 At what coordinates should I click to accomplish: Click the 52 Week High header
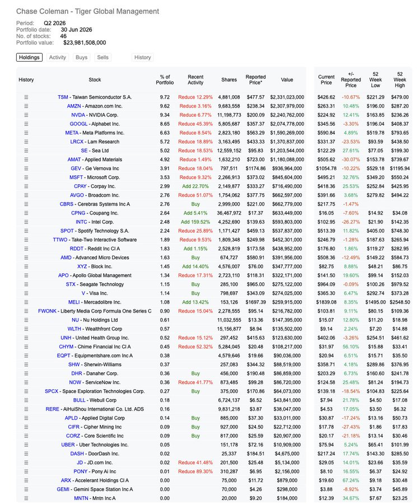400,80
